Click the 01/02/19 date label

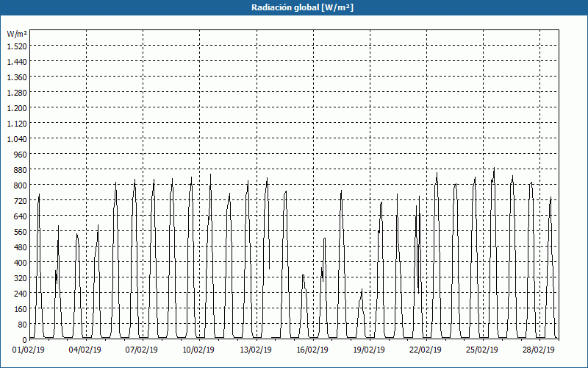click(29, 350)
